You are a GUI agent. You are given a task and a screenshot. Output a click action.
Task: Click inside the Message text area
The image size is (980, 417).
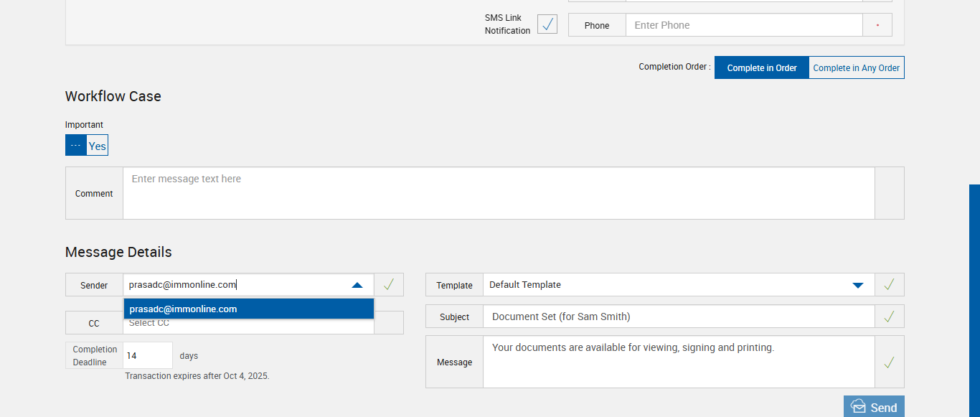coord(678,362)
